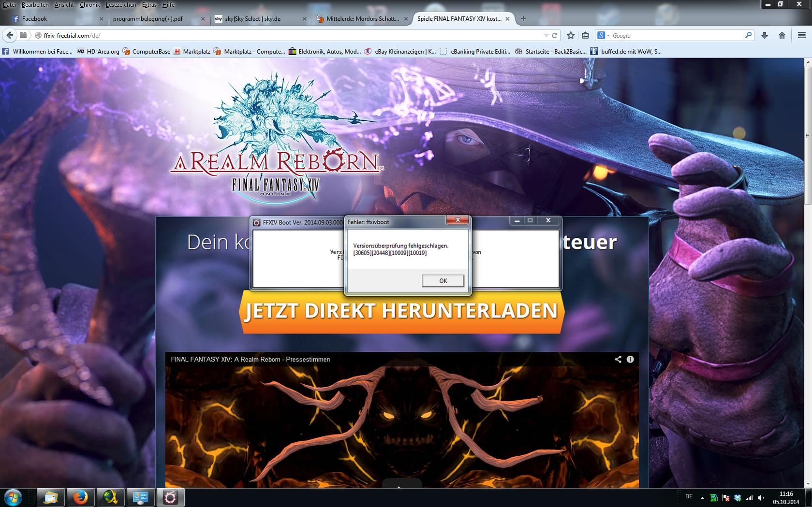The height and width of the screenshot is (507, 812).
Task: Open the downloads arrow icon
Action: click(x=765, y=35)
